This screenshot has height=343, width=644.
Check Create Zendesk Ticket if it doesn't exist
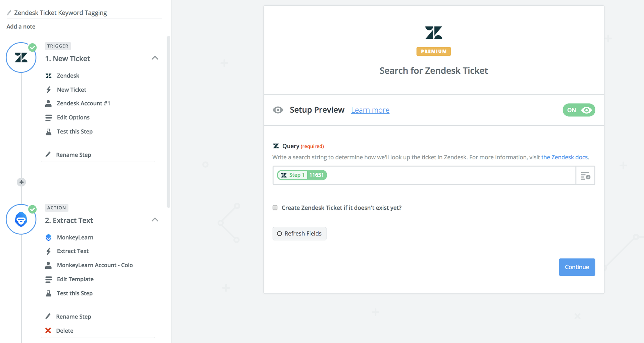tap(275, 208)
